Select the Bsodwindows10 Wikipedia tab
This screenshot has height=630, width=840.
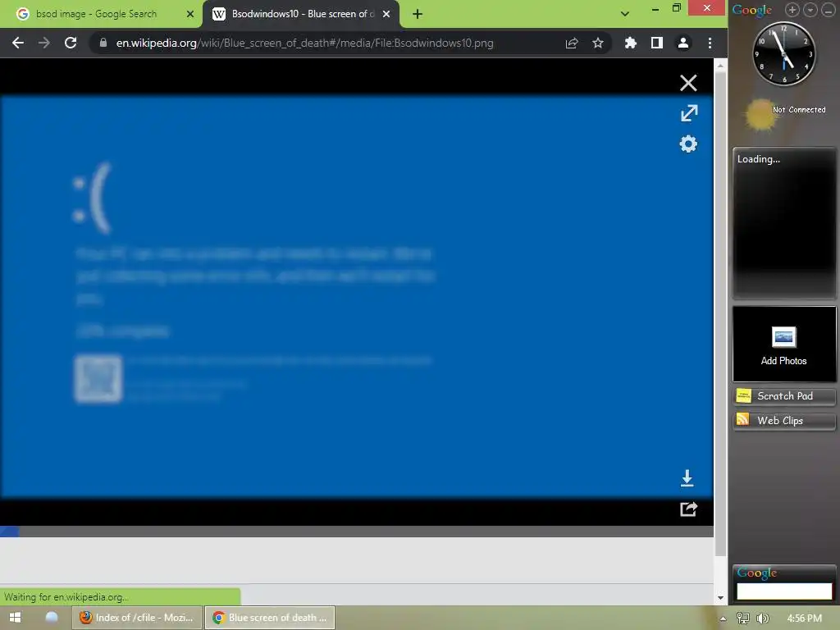pos(299,14)
